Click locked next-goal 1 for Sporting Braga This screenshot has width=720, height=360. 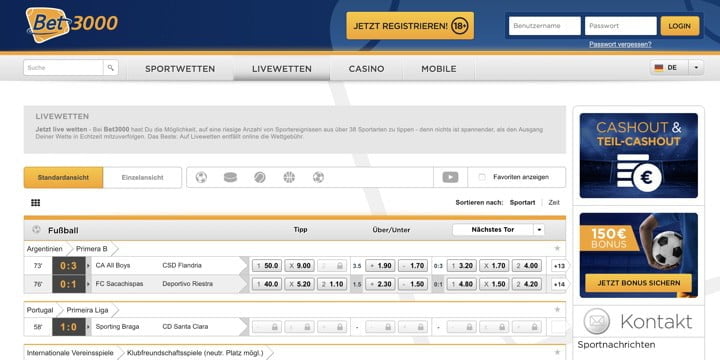click(x=461, y=327)
